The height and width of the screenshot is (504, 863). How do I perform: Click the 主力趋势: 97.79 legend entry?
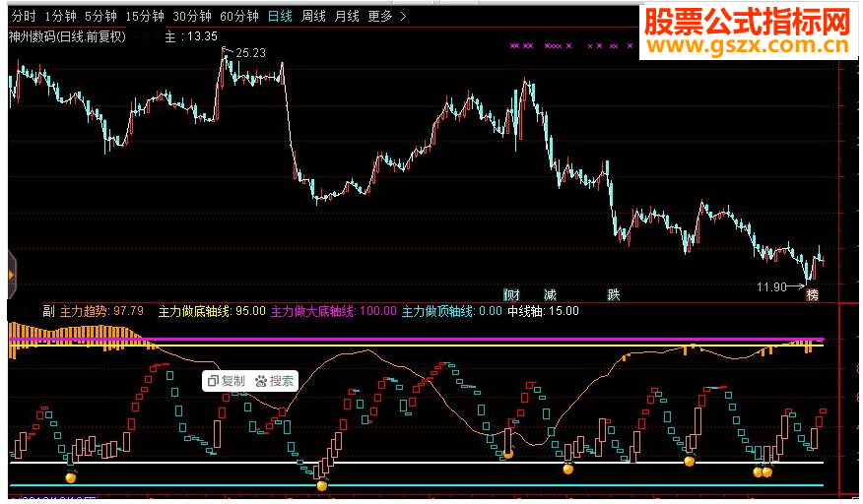tap(101, 311)
